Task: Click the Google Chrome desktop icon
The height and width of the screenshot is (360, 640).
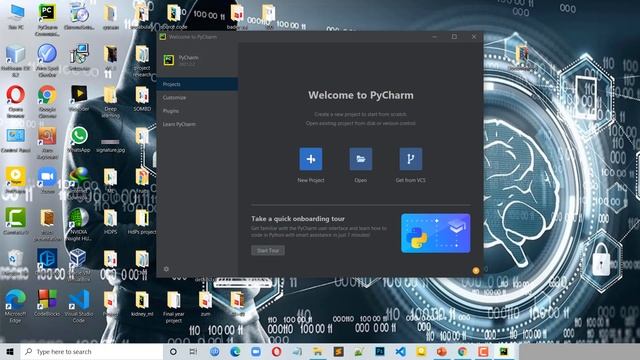Action: click(47, 101)
